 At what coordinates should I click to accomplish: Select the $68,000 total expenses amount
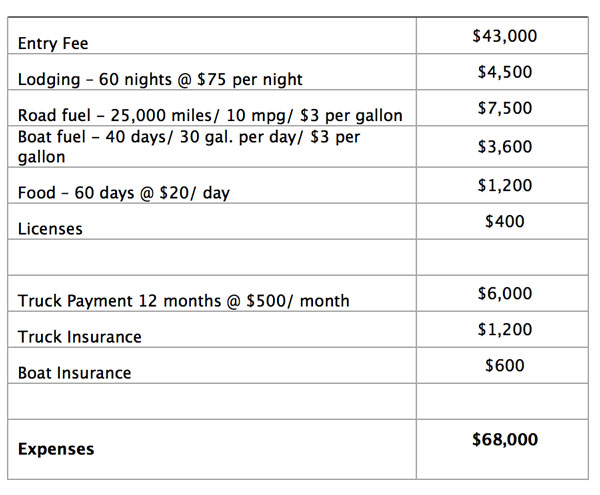pos(504,438)
